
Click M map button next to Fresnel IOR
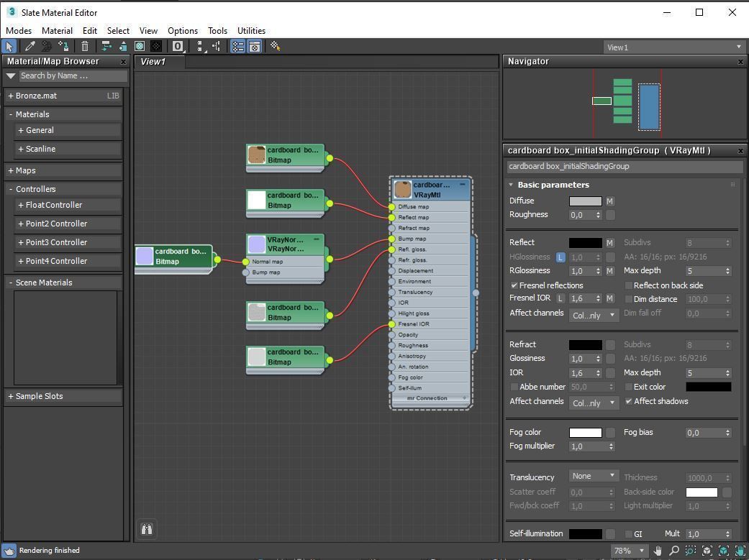[x=609, y=298]
